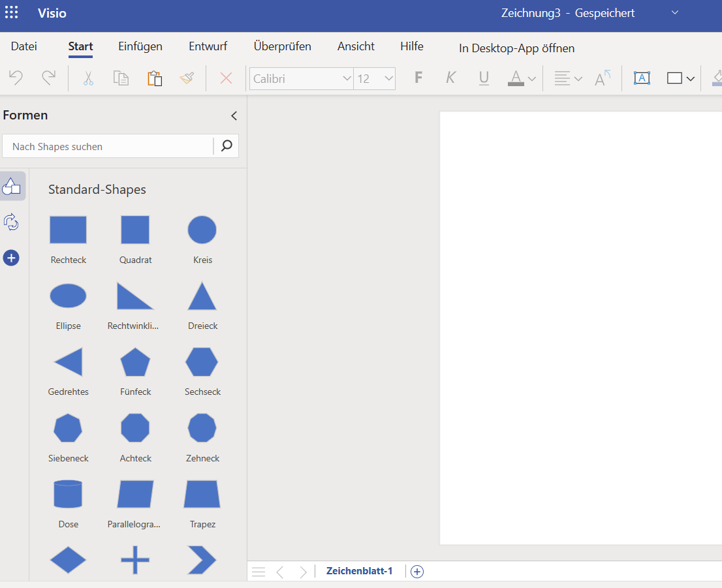Viewport: 722px width, 588px height.
Task: Expand the rectangle shape tool dropdown arrow
Action: (690, 79)
